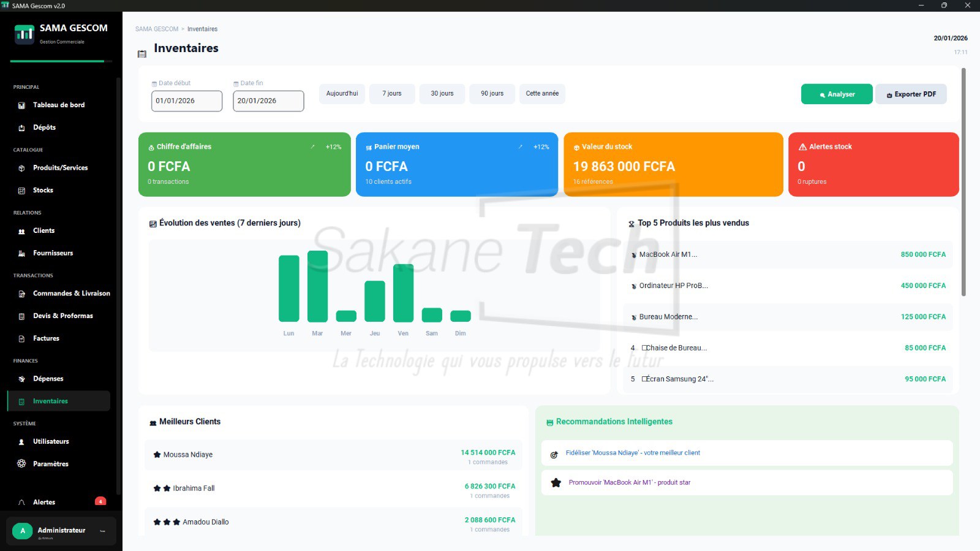
Task: Click the Fournisseurs sidebar icon
Action: (x=21, y=254)
